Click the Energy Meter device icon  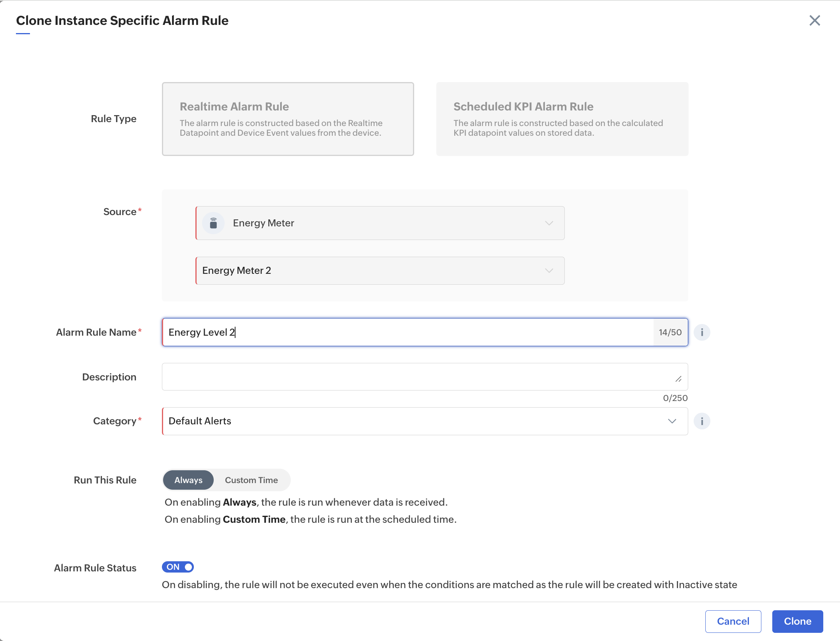pos(213,223)
